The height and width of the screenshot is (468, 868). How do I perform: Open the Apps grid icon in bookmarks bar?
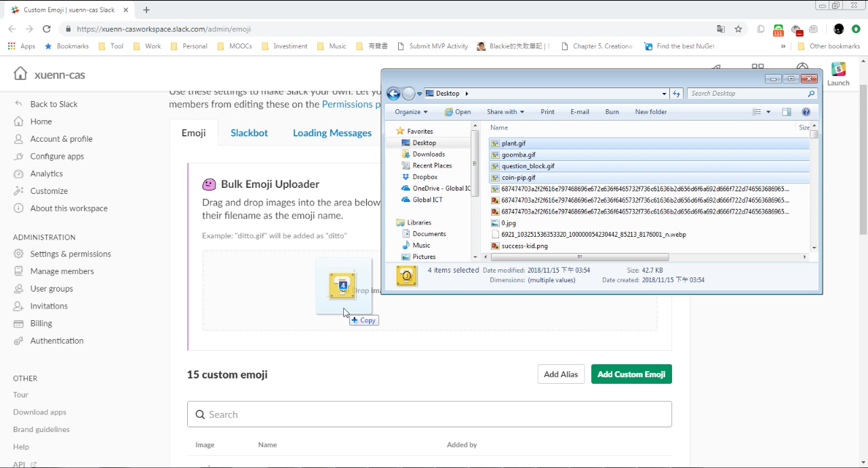click(x=12, y=46)
